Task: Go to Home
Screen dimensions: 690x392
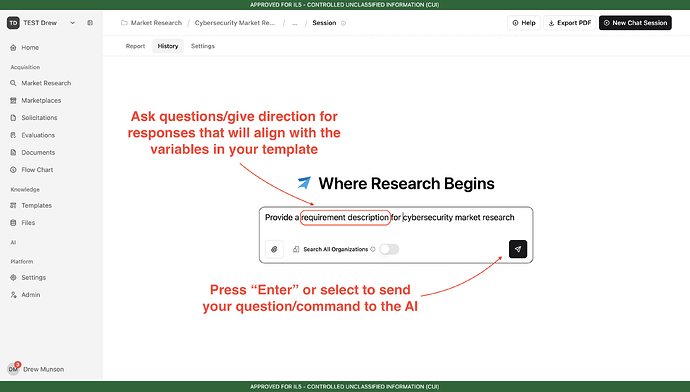Action: [30, 48]
